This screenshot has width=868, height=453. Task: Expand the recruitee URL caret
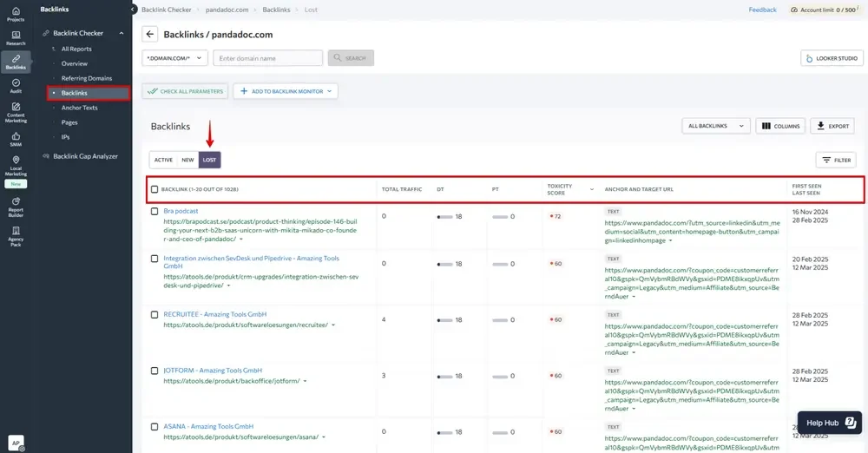(x=333, y=325)
